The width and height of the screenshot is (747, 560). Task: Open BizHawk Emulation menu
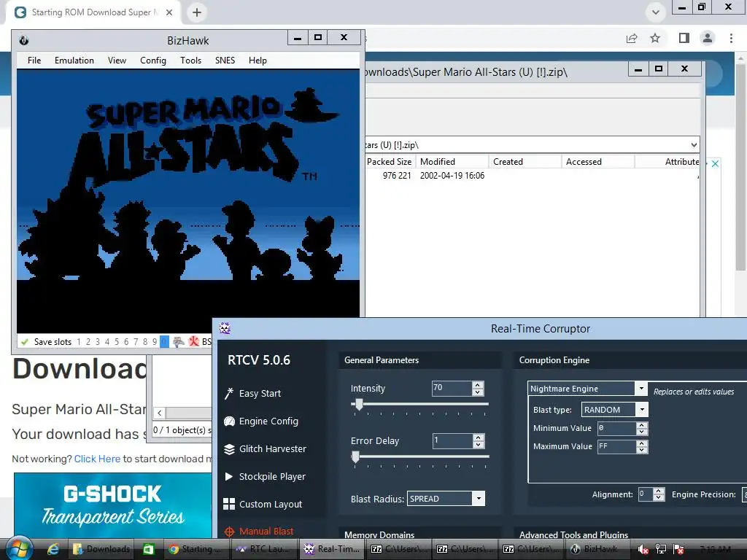click(74, 61)
